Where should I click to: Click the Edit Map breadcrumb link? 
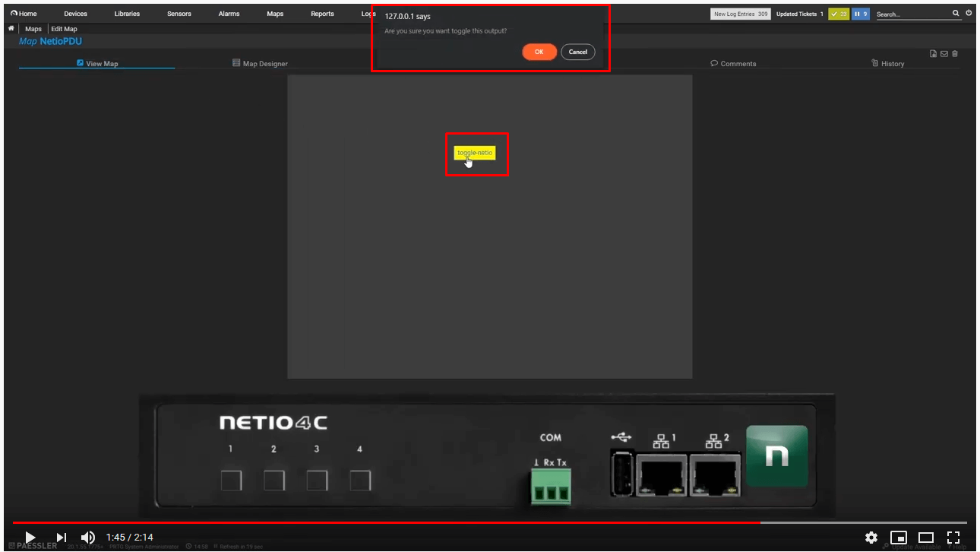pyautogui.click(x=65, y=29)
